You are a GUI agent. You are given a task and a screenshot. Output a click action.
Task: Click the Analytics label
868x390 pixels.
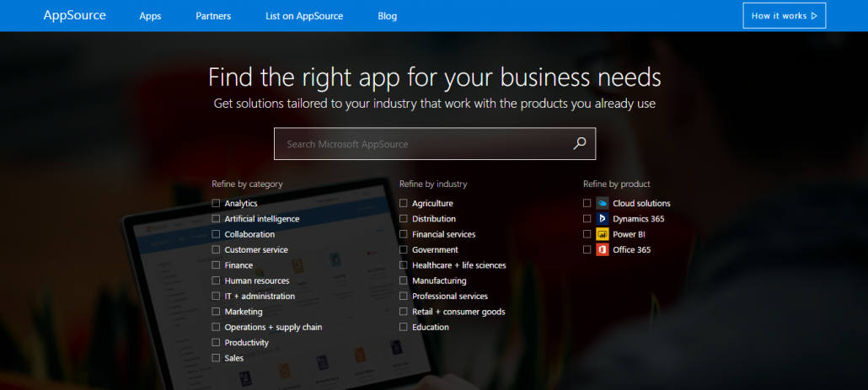coord(241,203)
